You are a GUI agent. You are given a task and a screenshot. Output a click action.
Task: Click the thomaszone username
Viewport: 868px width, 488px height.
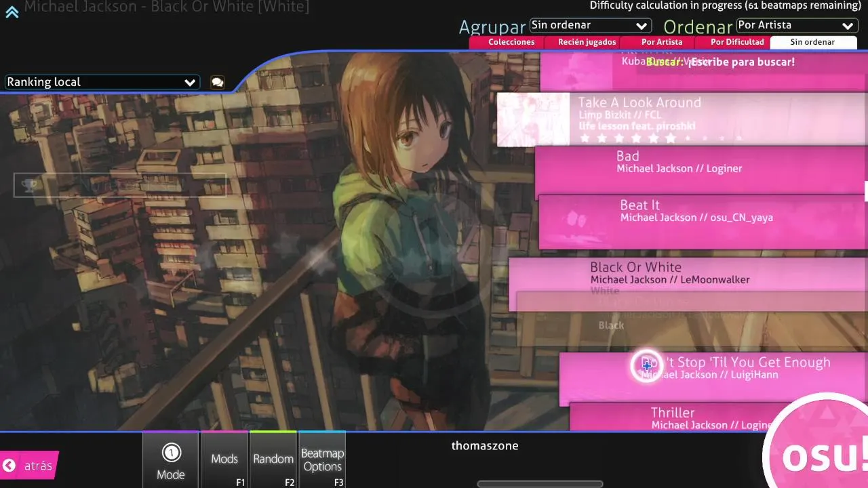(x=485, y=446)
